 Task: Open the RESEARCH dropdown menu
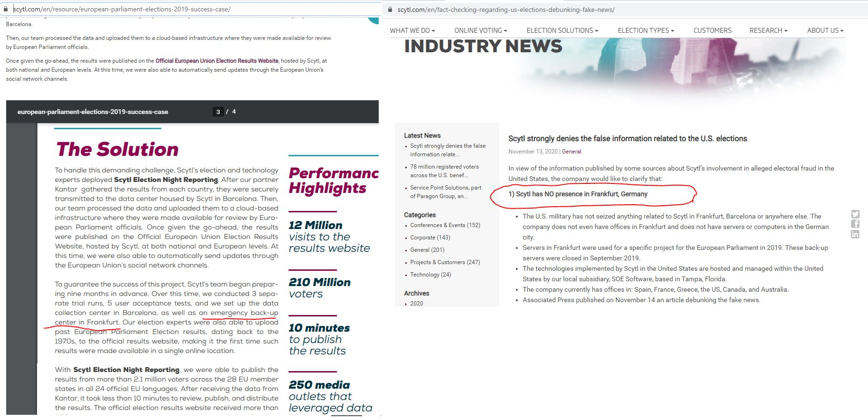[768, 30]
